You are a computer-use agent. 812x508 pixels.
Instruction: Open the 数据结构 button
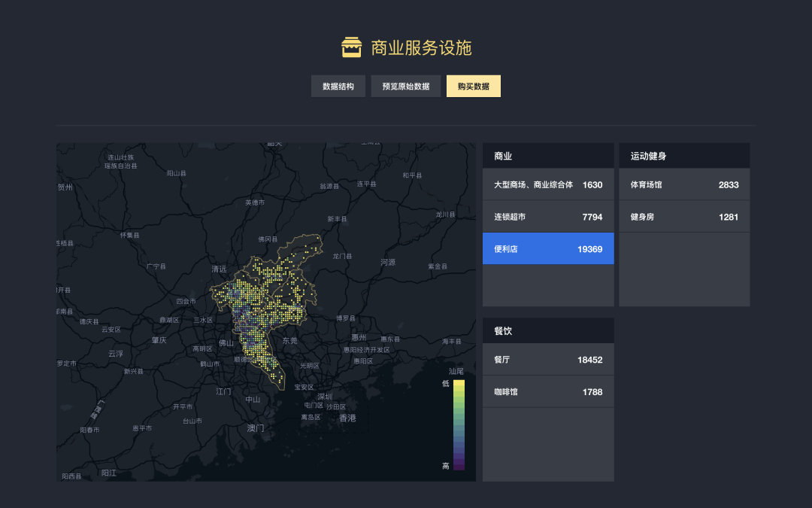(x=338, y=86)
